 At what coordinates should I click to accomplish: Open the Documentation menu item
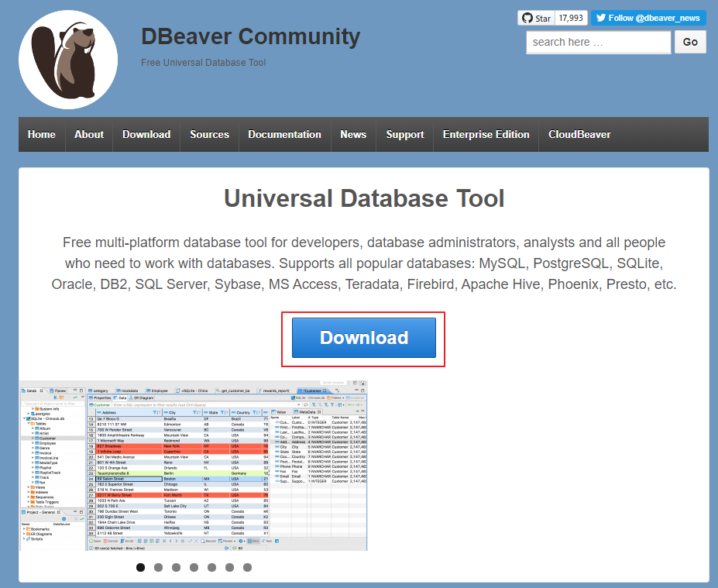(x=284, y=134)
